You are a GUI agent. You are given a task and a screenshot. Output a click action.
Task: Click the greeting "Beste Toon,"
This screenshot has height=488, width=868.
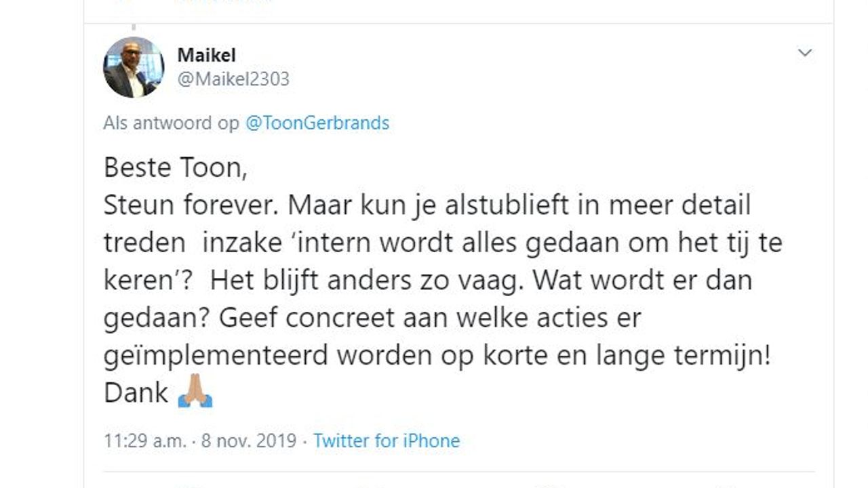(176, 167)
